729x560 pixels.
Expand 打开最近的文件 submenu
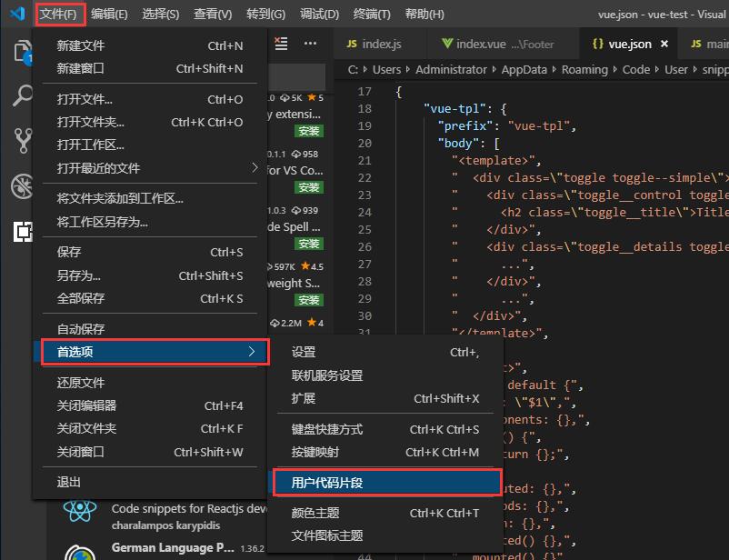[150, 167]
